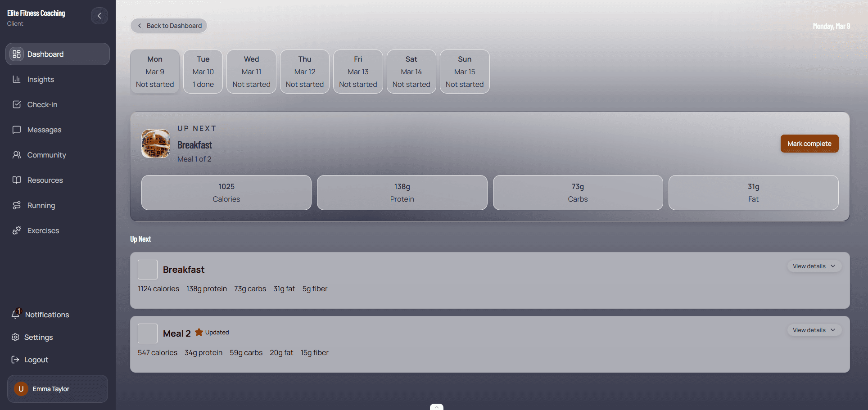Click the Insights bar chart icon
Viewport: 868px width, 410px height.
coord(17,79)
